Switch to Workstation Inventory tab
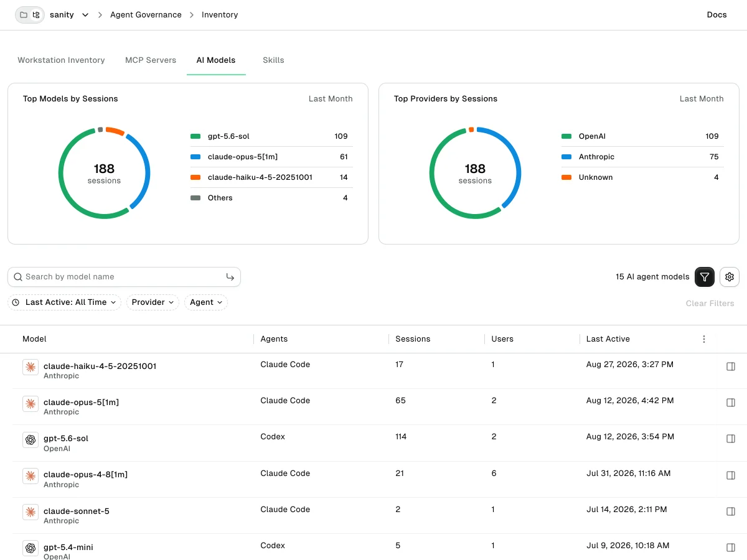Image resolution: width=747 pixels, height=560 pixels. point(61,60)
